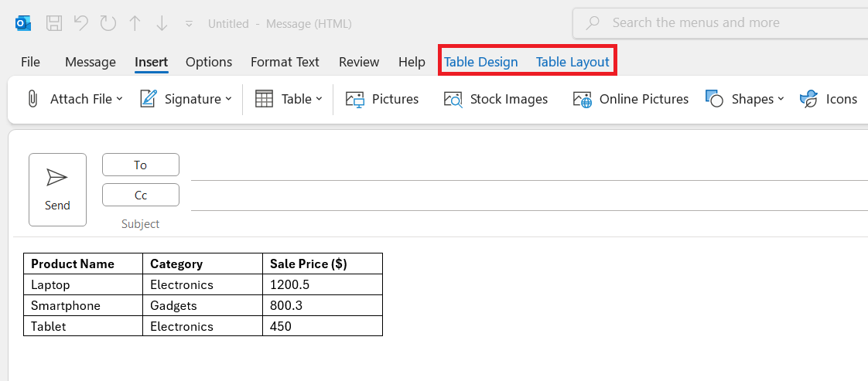
Task: Open the Format Text tab
Action: (285, 62)
